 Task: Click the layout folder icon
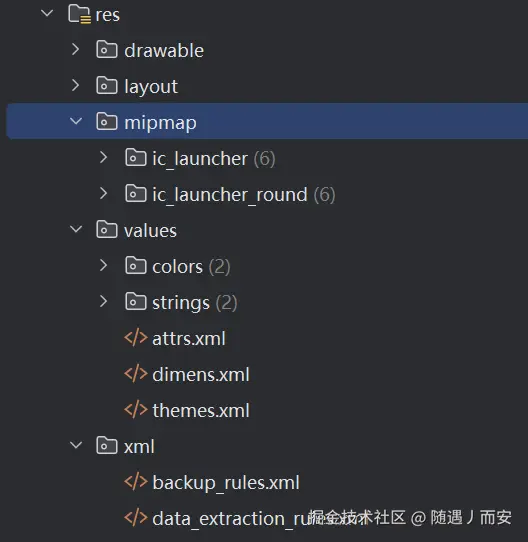(x=106, y=86)
